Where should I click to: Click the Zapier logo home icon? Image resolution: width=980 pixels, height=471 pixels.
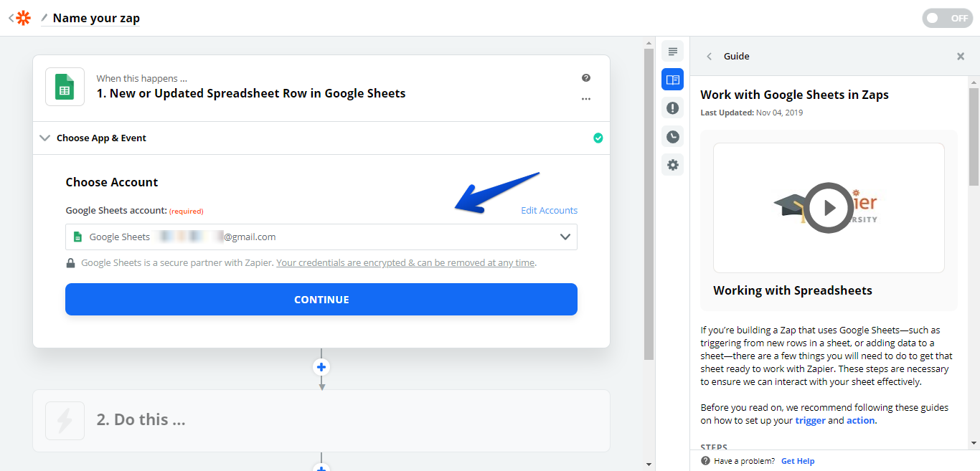pos(23,18)
